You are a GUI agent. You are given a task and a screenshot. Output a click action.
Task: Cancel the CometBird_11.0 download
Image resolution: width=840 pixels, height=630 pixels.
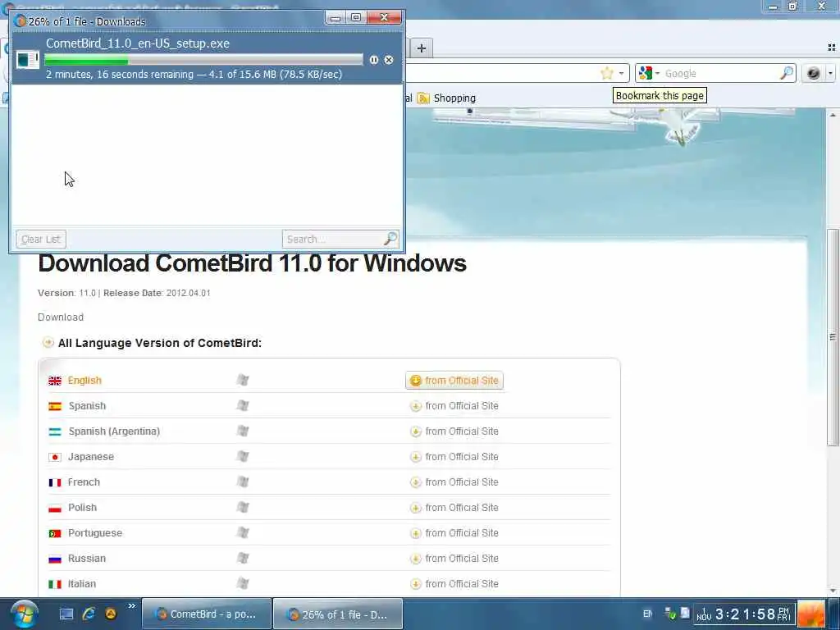click(x=389, y=60)
